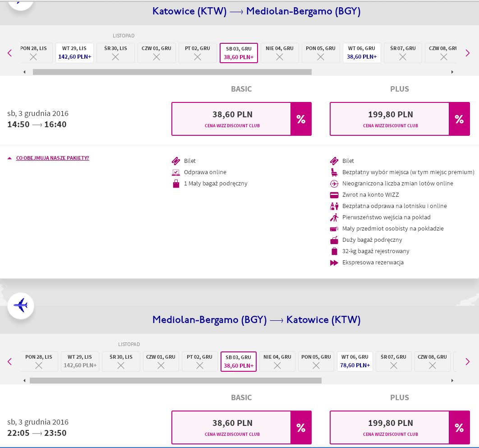This screenshot has width=479, height=448.
Task: Click the seat selection icon in PLUS package
Action: point(334,172)
